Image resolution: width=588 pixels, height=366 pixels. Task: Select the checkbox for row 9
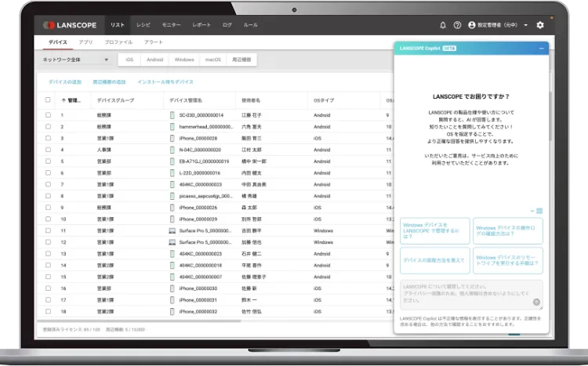[x=48, y=208]
